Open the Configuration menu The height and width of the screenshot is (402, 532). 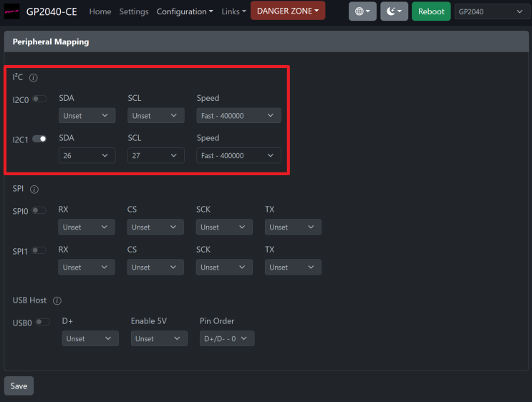[184, 11]
